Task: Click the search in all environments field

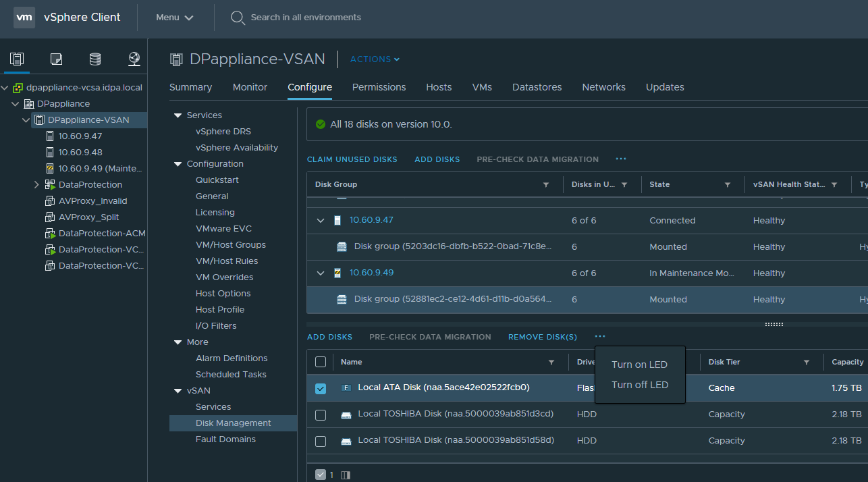Action: (306, 18)
